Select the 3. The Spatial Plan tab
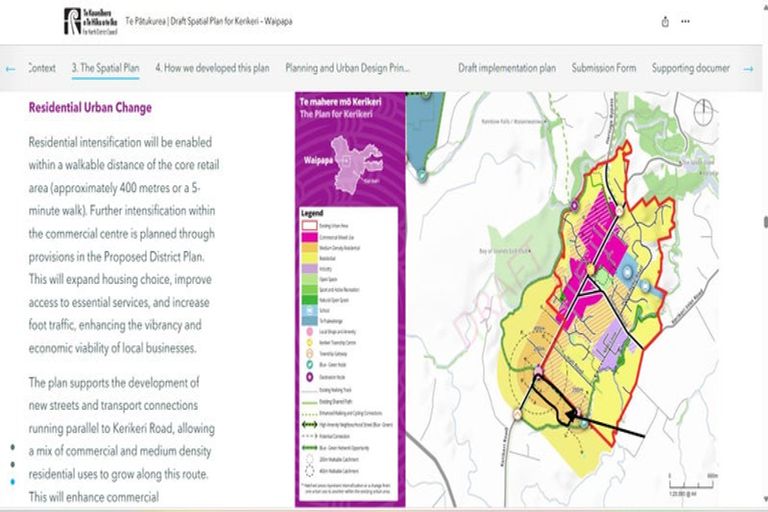Viewport: 768px width, 512px height. click(x=106, y=68)
